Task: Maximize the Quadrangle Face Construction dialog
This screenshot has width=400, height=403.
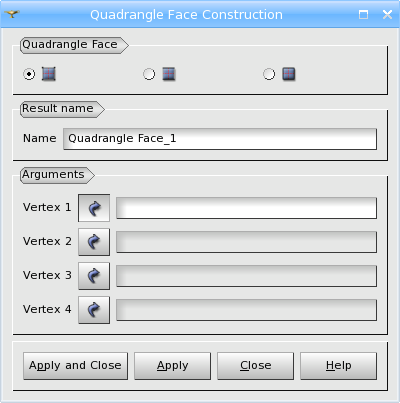Action: (x=363, y=14)
